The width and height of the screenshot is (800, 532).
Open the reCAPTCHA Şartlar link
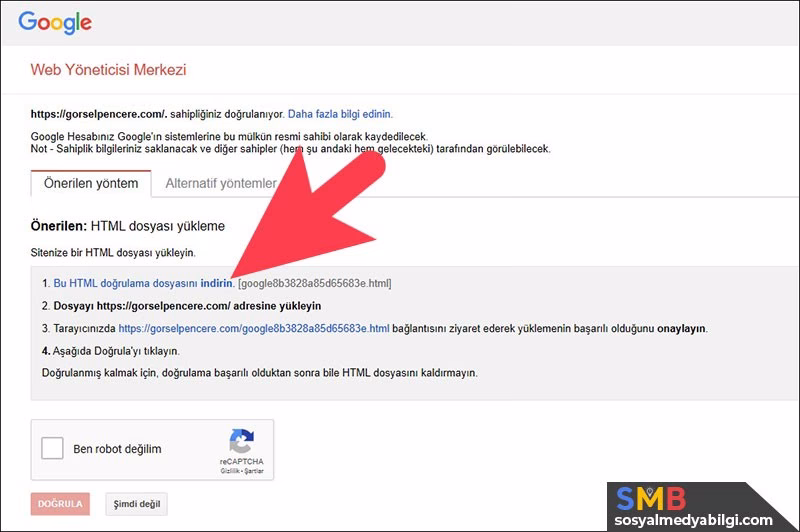(x=254, y=471)
